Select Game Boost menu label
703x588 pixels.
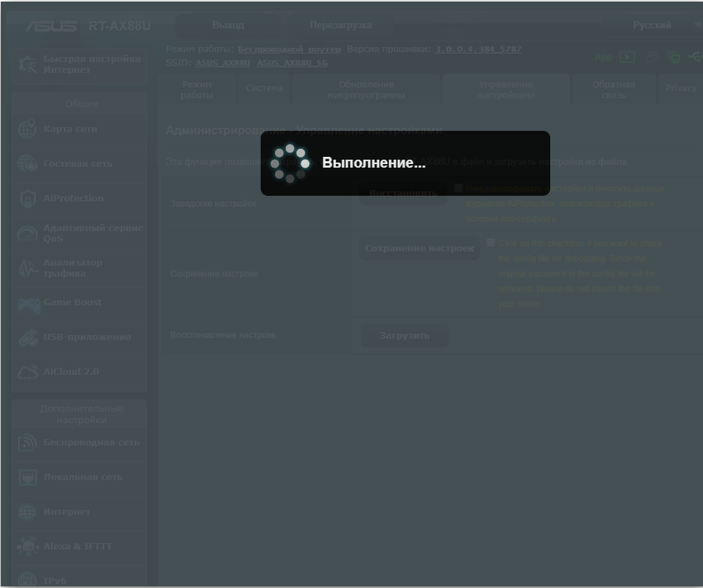pos(73,302)
